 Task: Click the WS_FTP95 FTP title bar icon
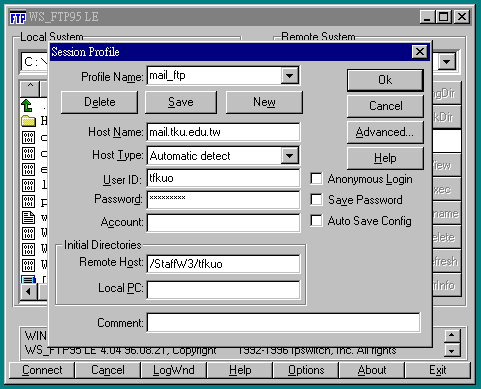[x=18, y=17]
